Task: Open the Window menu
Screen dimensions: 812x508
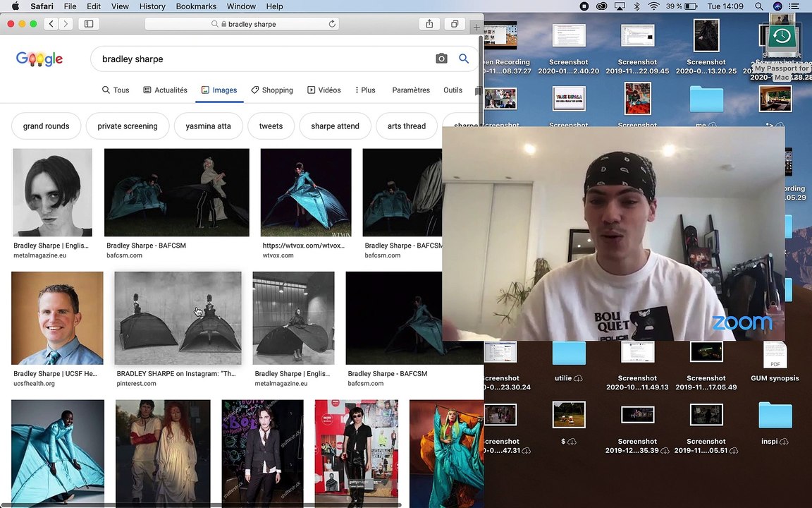Action: [x=241, y=6]
